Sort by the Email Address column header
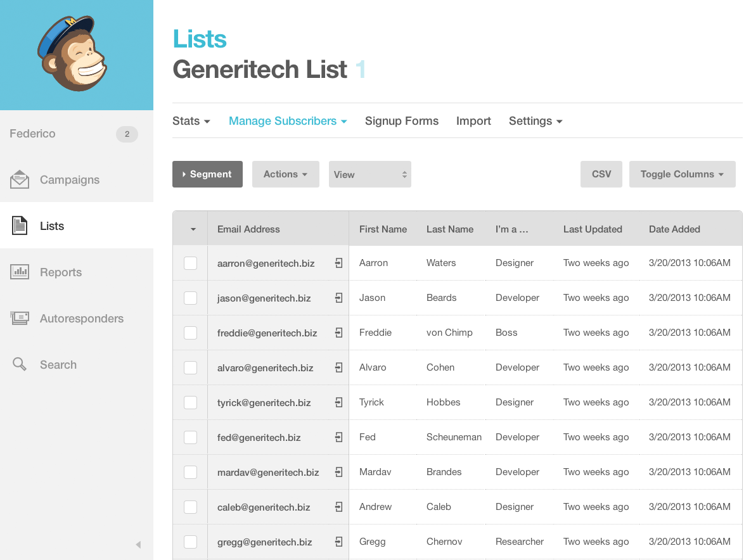This screenshot has height=560, width=751. 248,229
